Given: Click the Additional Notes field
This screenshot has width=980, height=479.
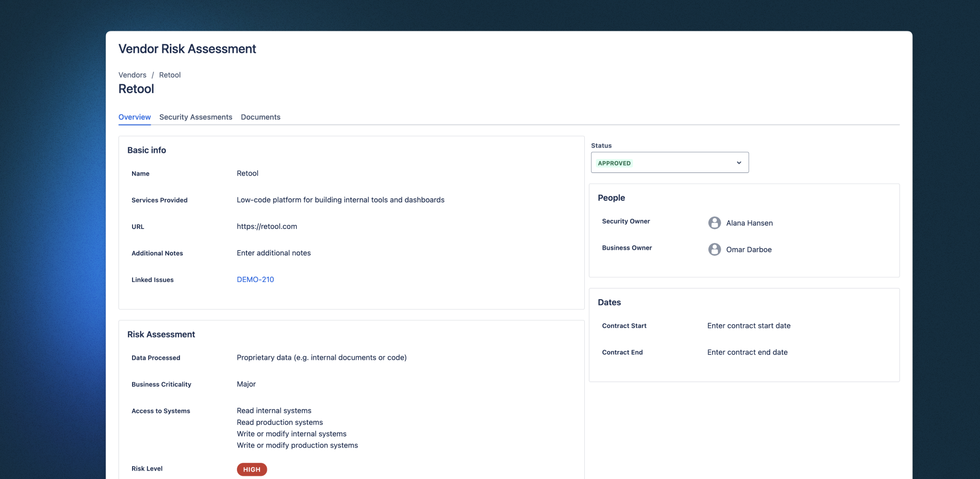Looking at the screenshot, I should [274, 253].
